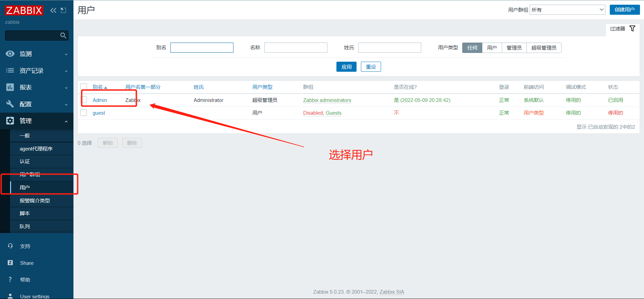Sort by 用户名第一部分 column
Viewport: 644px width, 299px height.
point(143,87)
